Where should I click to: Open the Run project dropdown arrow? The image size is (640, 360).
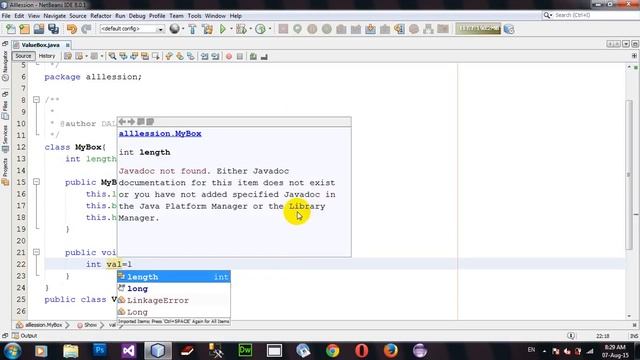(231, 29)
